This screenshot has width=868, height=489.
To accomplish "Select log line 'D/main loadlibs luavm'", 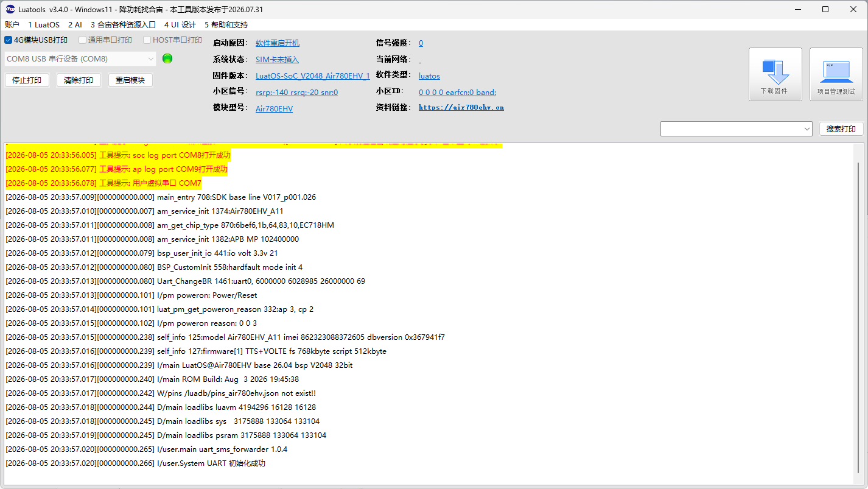I will [161, 407].
